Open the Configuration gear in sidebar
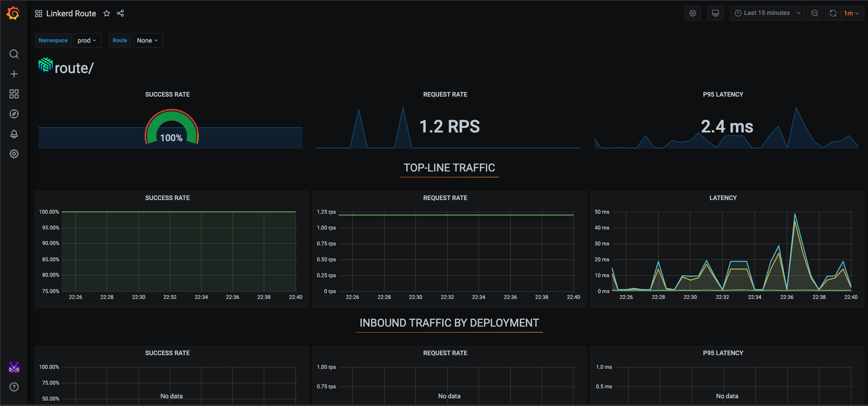This screenshot has height=406, width=868. [x=14, y=154]
